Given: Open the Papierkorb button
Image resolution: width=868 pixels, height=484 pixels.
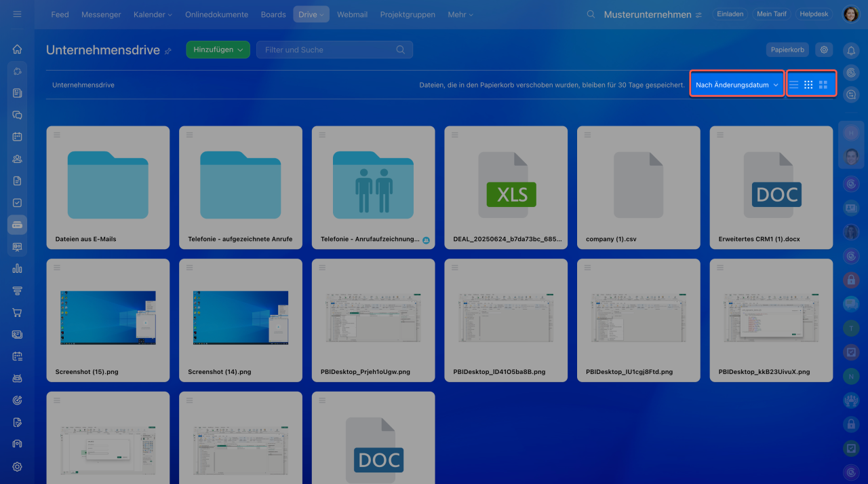Looking at the screenshot, I should pos(789,50).
